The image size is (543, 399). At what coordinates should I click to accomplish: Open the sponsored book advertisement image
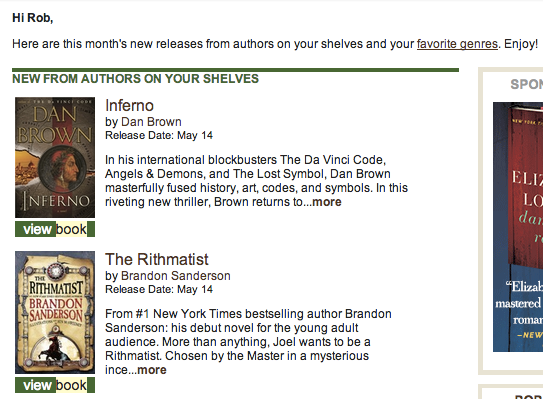click(518, 227)
